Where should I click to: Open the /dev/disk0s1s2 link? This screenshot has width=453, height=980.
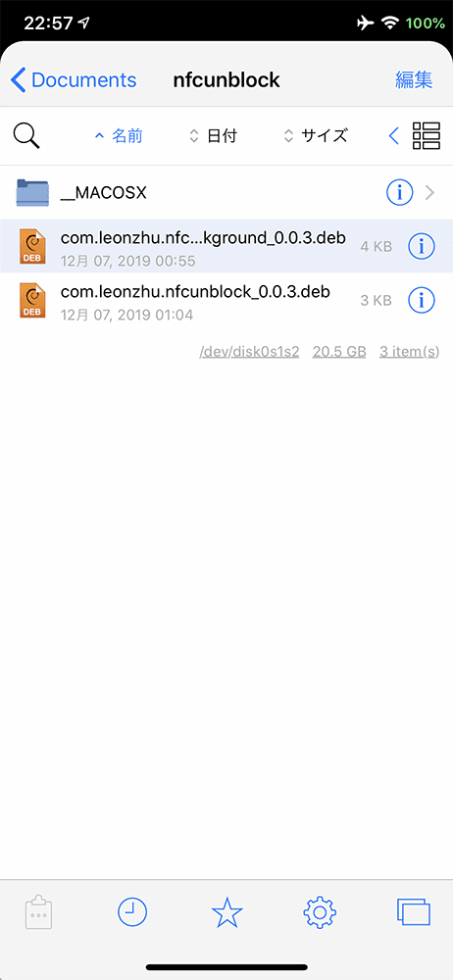click(x=249, y=352)
